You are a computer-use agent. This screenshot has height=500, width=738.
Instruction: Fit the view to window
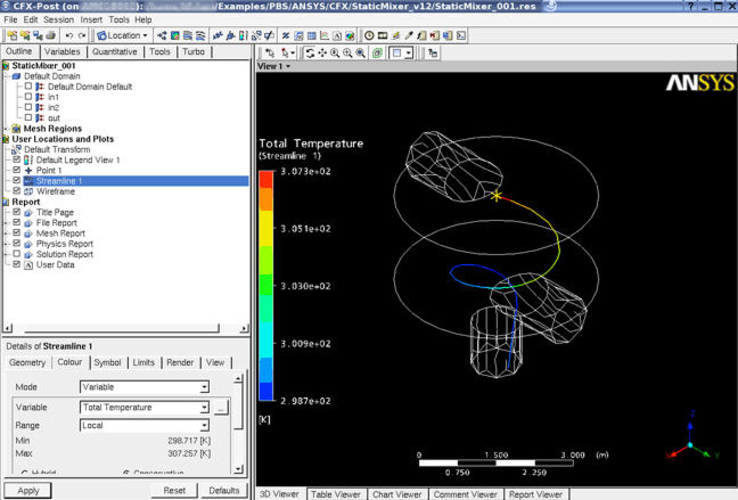pyautogui.click(x=361, y=53)
